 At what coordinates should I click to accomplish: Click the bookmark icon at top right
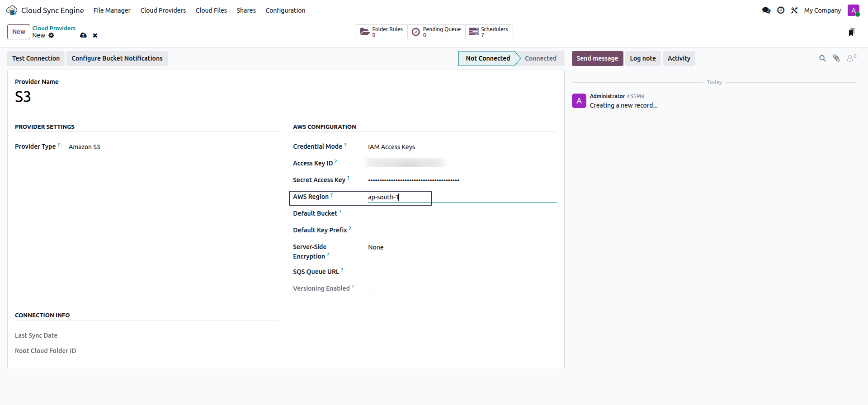pyautogui.click(x=851, y=32)
